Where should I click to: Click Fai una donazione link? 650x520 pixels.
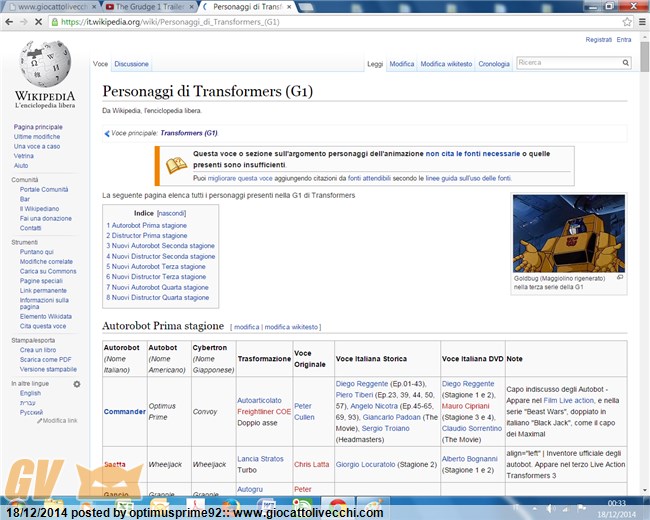pos(46,218)
